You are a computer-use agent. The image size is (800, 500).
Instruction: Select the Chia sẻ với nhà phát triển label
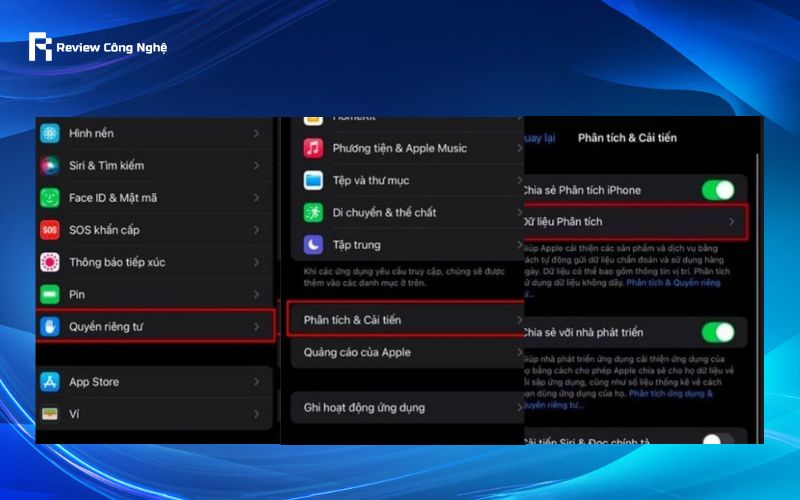[584, 332]
